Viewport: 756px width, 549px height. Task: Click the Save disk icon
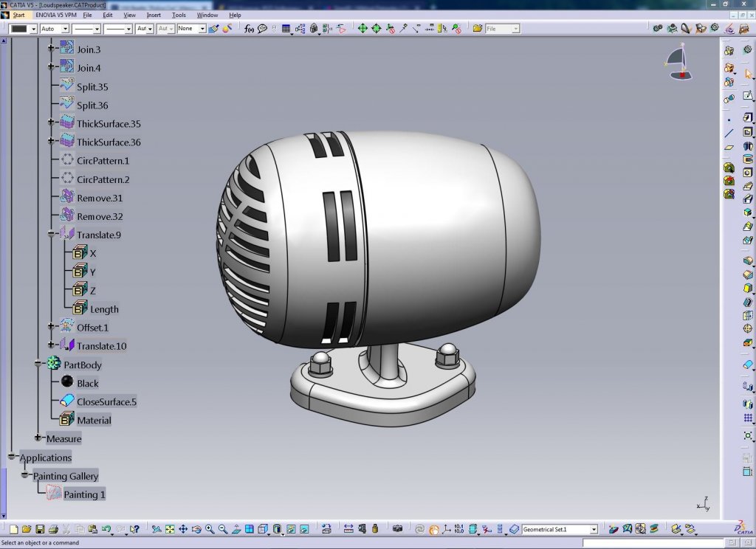pyautogui.click(x=40, y=529)
